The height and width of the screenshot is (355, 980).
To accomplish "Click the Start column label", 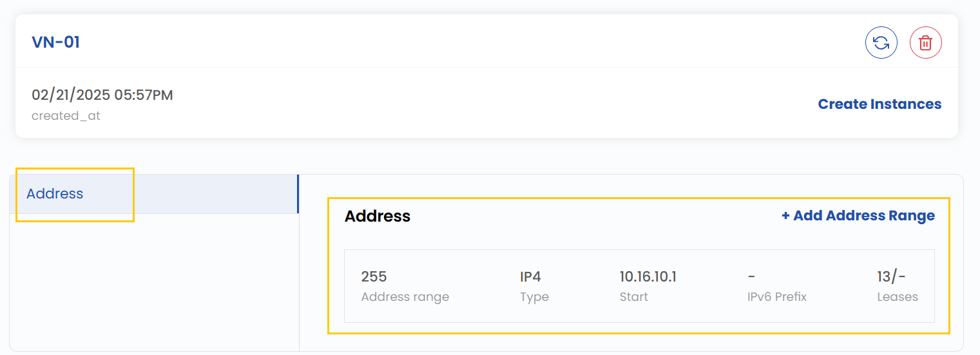I will [x=633, y=297].
